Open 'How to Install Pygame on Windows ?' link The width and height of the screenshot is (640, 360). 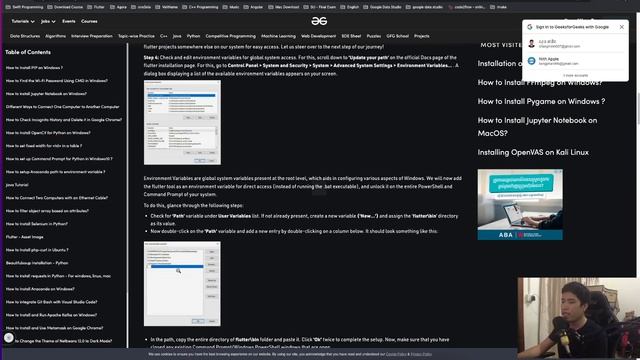tap(541, 102)
